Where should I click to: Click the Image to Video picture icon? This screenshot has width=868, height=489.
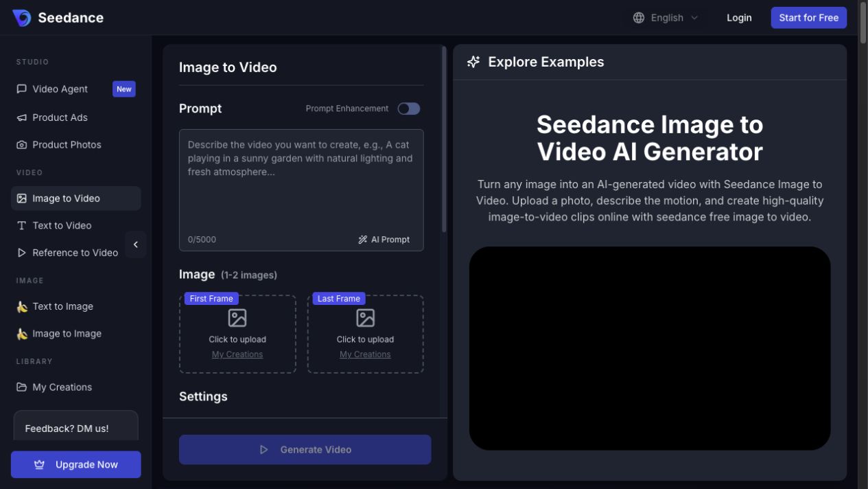(x=22, y=198)
